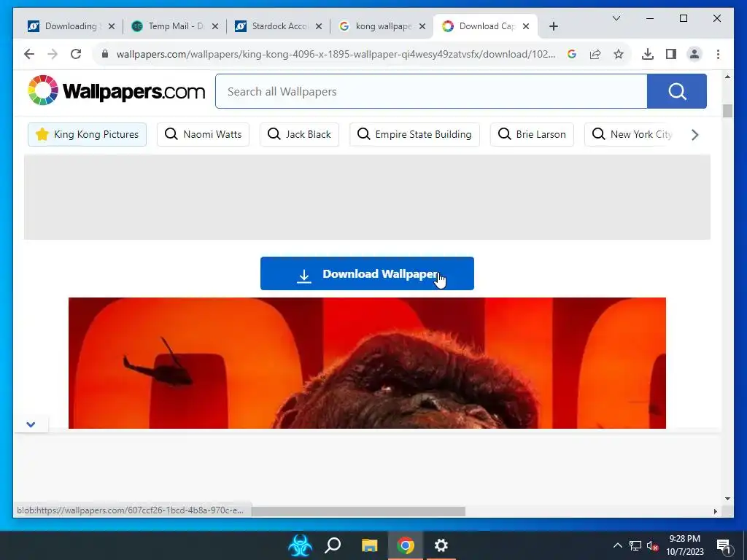Click the network tray icon
This screenshot has height=560, width=747.
(635, 545)
